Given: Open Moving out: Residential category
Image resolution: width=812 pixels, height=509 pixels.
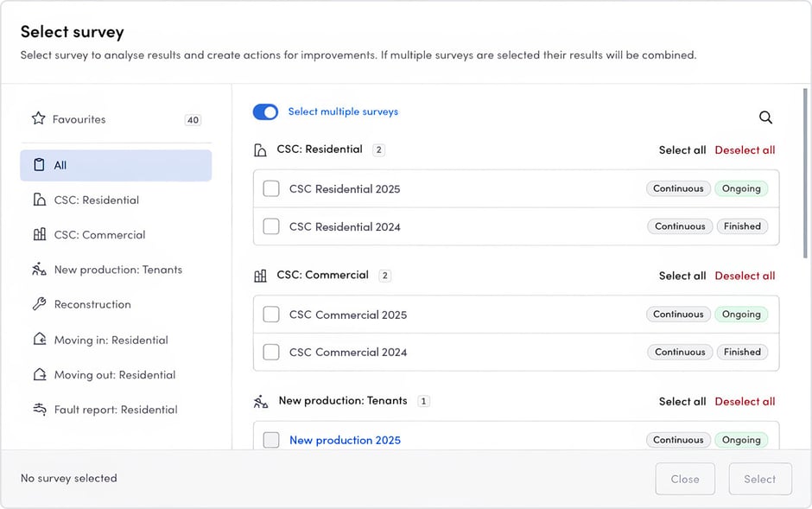Looking at the screenshot, I should click(116, 374).
